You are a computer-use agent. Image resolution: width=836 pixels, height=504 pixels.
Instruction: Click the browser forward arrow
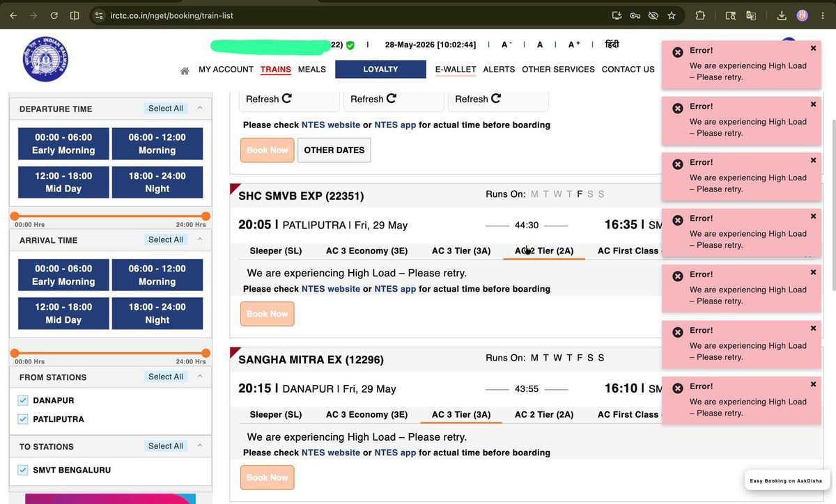(33, 15)
